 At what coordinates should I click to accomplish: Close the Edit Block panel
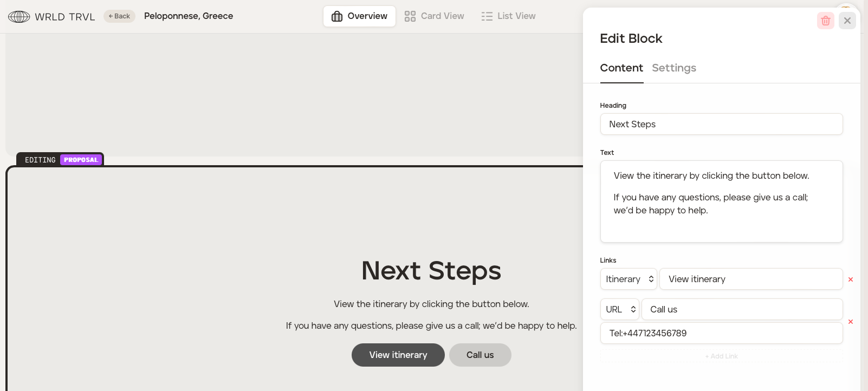pos(847,21)
